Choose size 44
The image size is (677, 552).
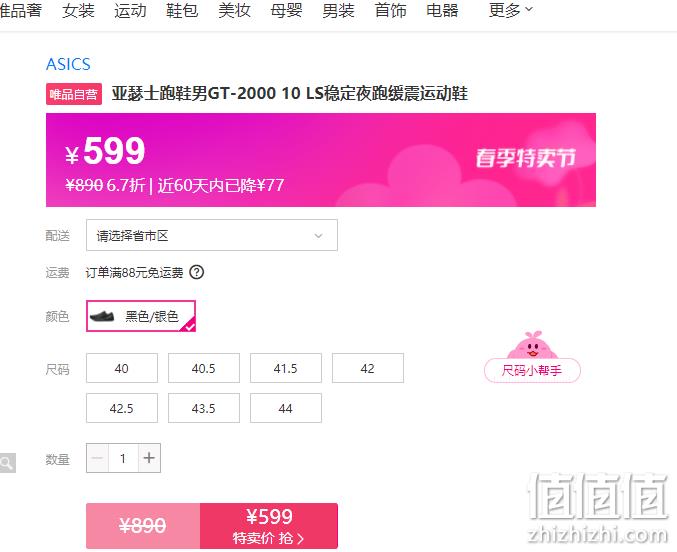(286, 408)
